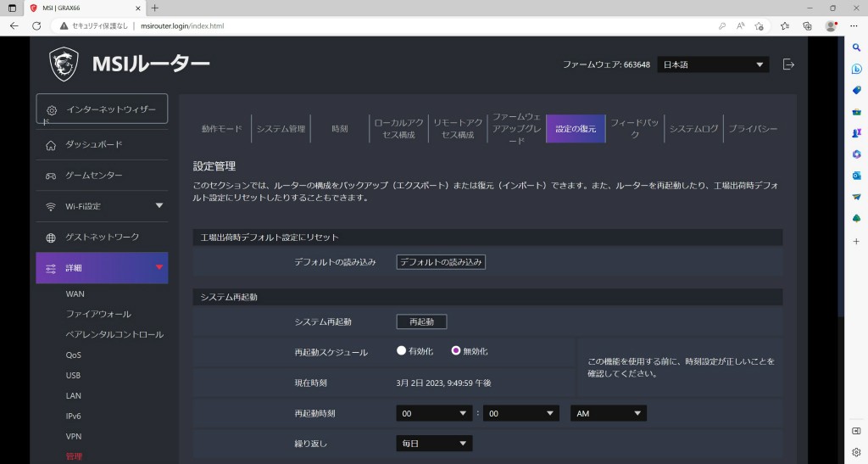Click the 詳細 sliders icon in sidebar

50,269
